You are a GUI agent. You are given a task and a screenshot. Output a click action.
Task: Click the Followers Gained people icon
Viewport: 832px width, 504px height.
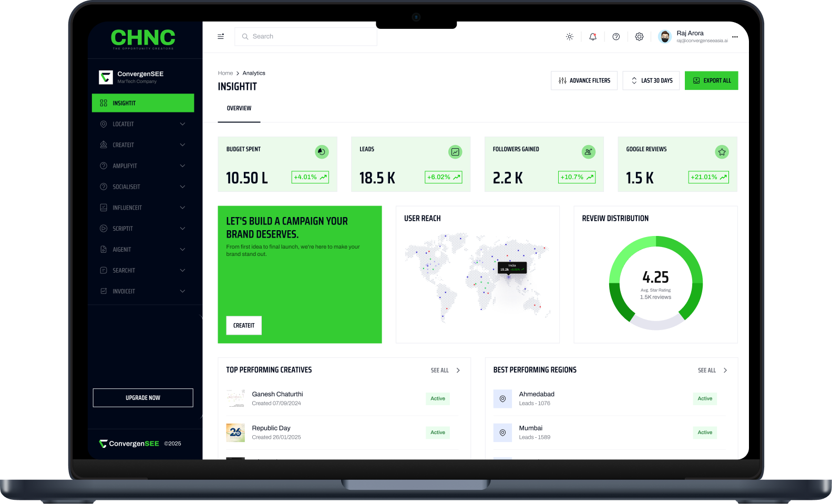pyautogui.click(x=589, y=152)
